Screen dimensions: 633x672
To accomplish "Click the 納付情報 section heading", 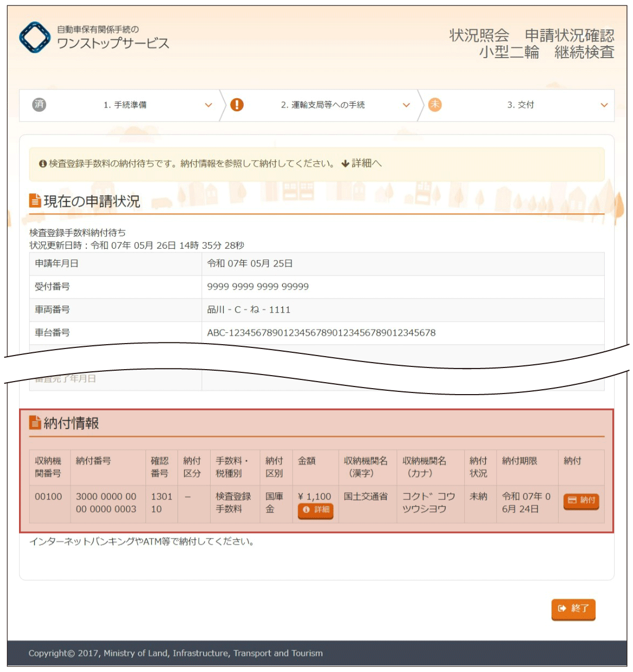I will point(71,423).
